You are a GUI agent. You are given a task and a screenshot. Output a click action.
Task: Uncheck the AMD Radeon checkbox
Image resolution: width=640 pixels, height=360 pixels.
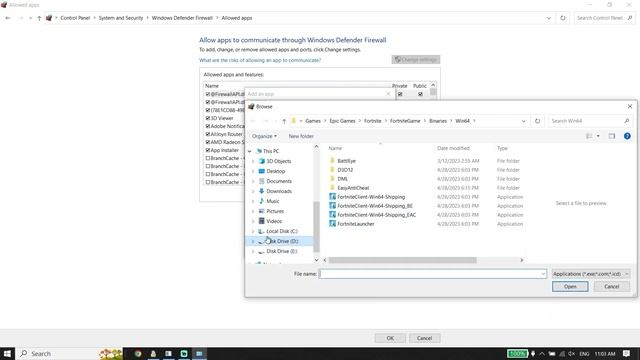[208, 142]
